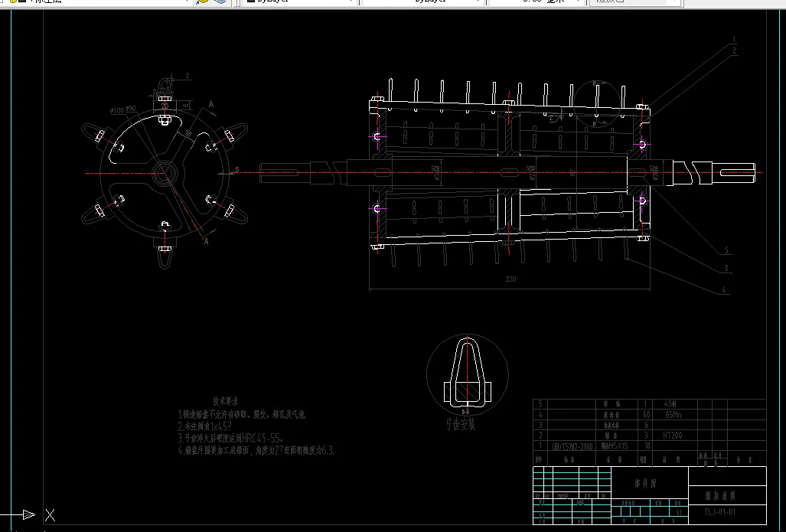Select leader balloon number 2 at top right
786x532 pixels.
pyautogui.click(x=735, y=51)
